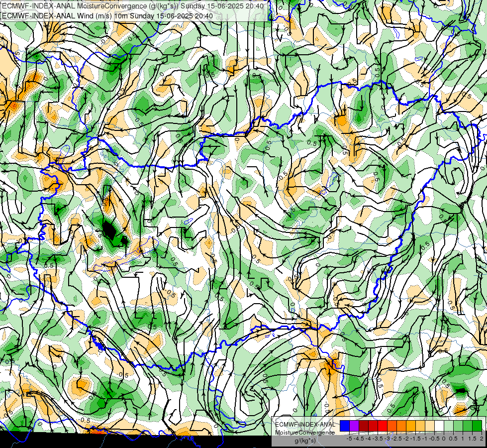Click the -1.5 tick label on legend scale

(x=415, y=439)
